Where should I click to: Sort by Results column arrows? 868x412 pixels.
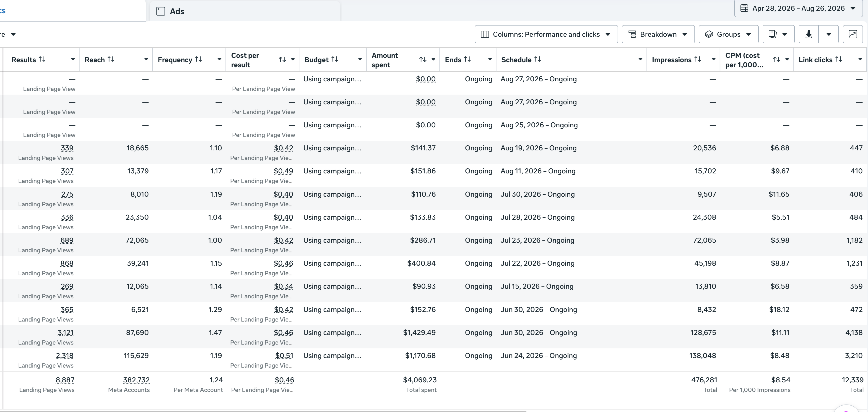42,59
